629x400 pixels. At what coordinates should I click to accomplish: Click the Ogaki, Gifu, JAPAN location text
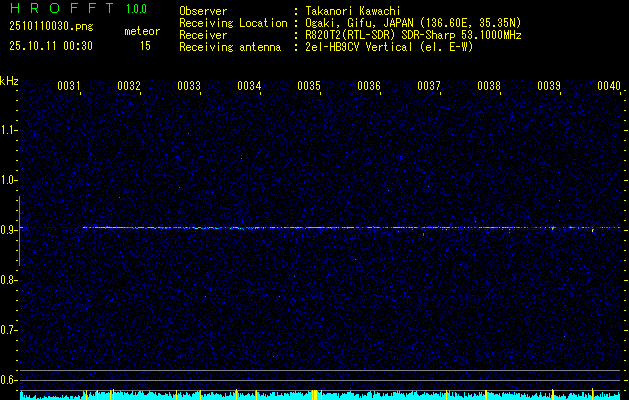(414, 23)
